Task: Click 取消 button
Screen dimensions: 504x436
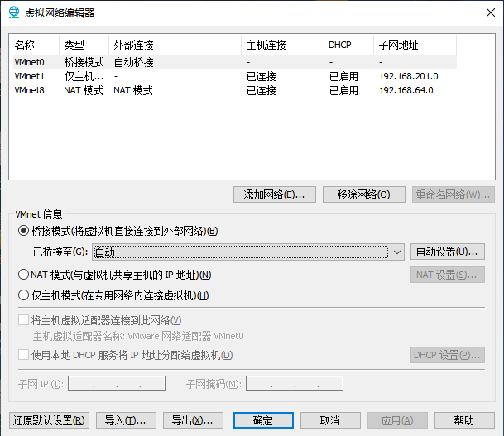Action: point(330,420)
